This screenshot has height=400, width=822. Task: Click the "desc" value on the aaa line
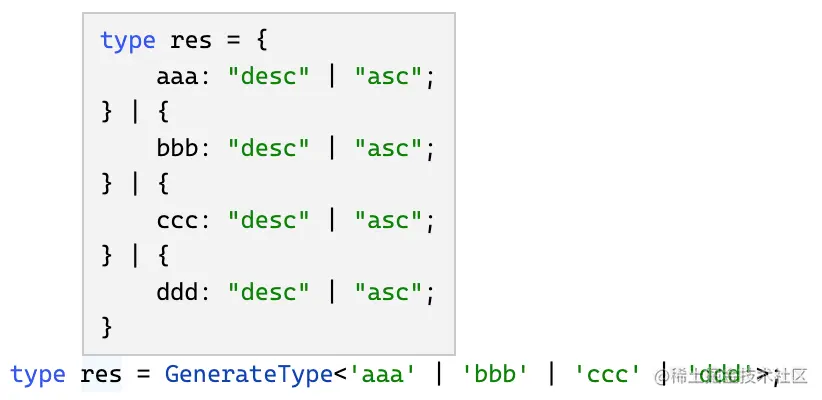(269, 77)
